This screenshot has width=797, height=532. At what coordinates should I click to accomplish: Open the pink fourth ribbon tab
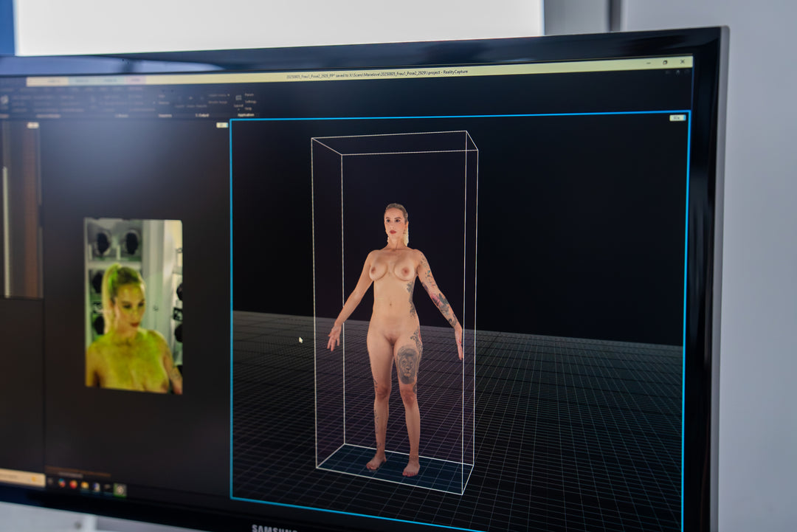pyautogui.click(x=134, y=80)
